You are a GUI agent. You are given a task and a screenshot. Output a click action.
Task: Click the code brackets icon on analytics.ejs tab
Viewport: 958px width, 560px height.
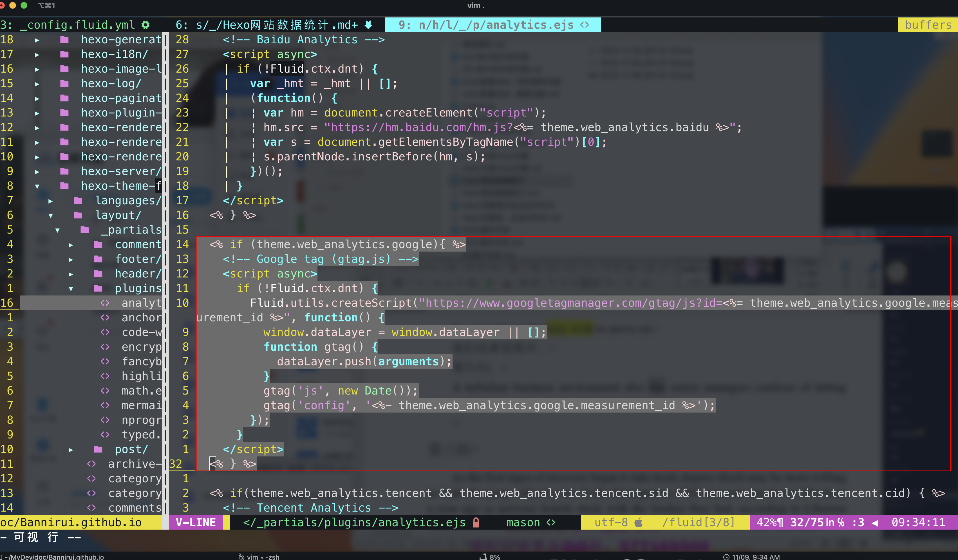[x=585, y=25]
